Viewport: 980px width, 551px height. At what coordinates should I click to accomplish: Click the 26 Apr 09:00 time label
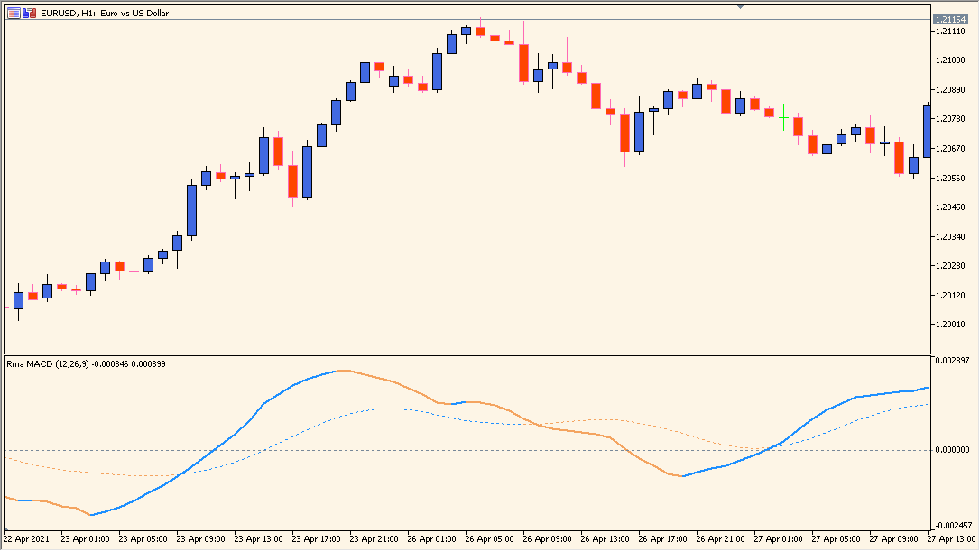(x=547, y=538)
